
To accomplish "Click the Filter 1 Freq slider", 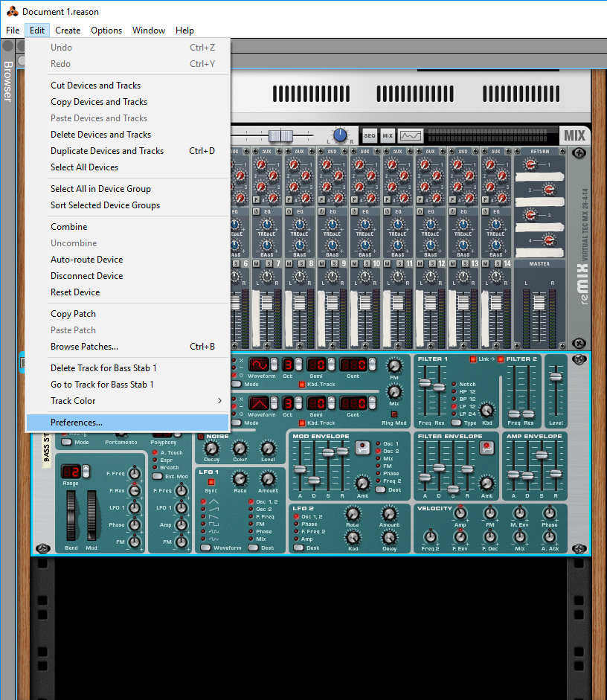I will click(425, 383).
